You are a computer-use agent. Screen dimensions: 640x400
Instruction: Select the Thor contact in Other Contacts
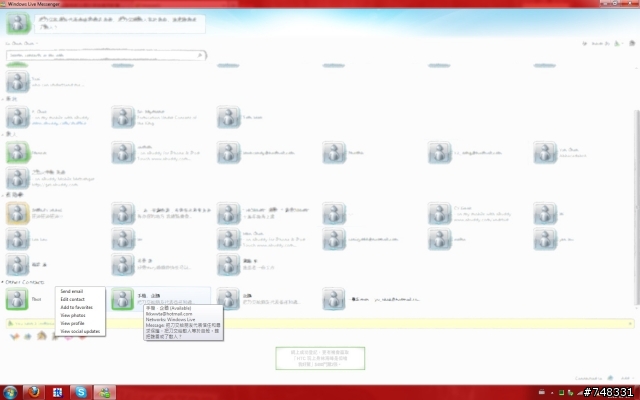pyautogui.click(x=25, y=299)
